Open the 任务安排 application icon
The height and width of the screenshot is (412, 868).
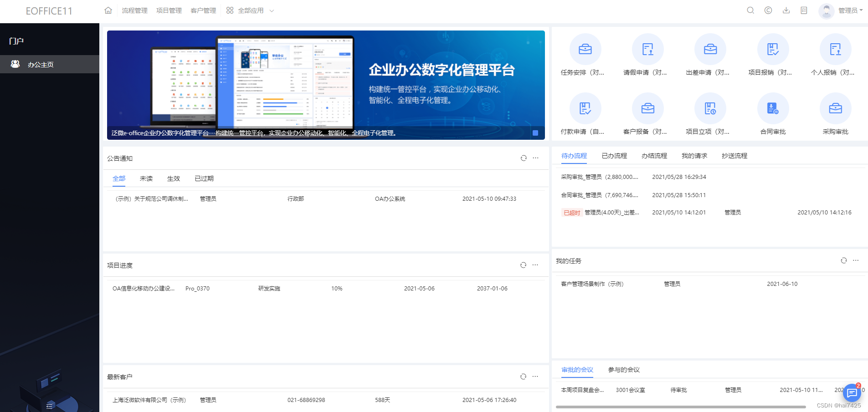(x=585, y=49)
